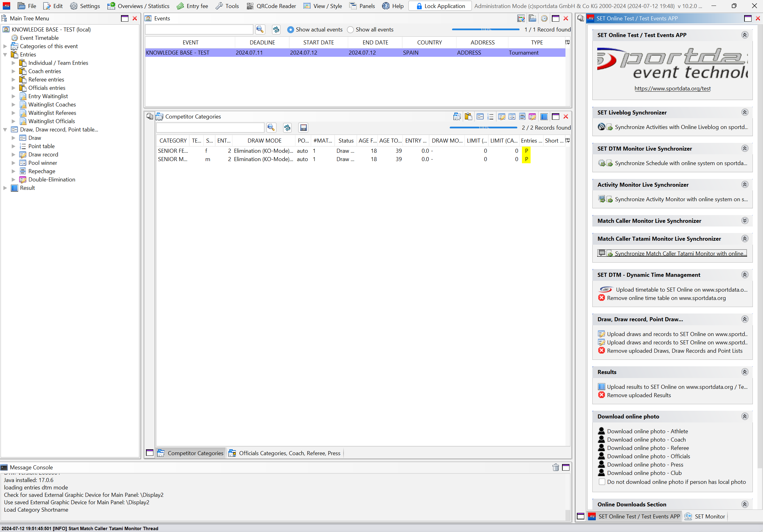Click the Lock Application button
The width and height of the screenshot is (763, 532).
[440, 6]
